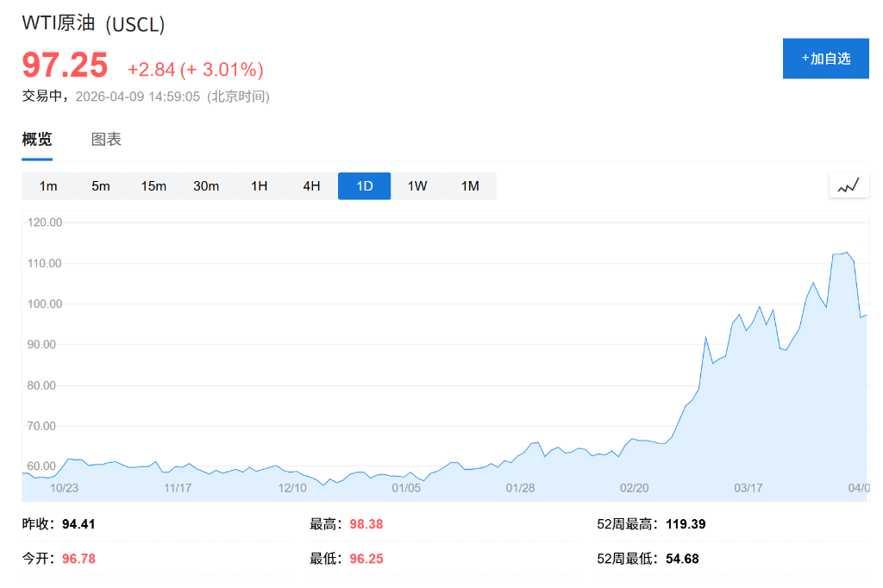Toggle the 1D timeframe
The image size is (883, 588).
click(364, 185)
